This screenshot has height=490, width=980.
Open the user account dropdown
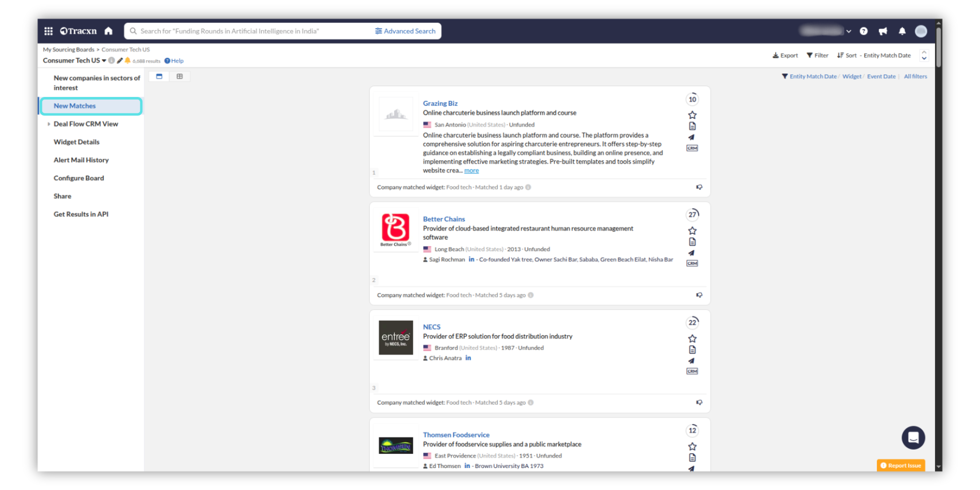pos(848,31)
